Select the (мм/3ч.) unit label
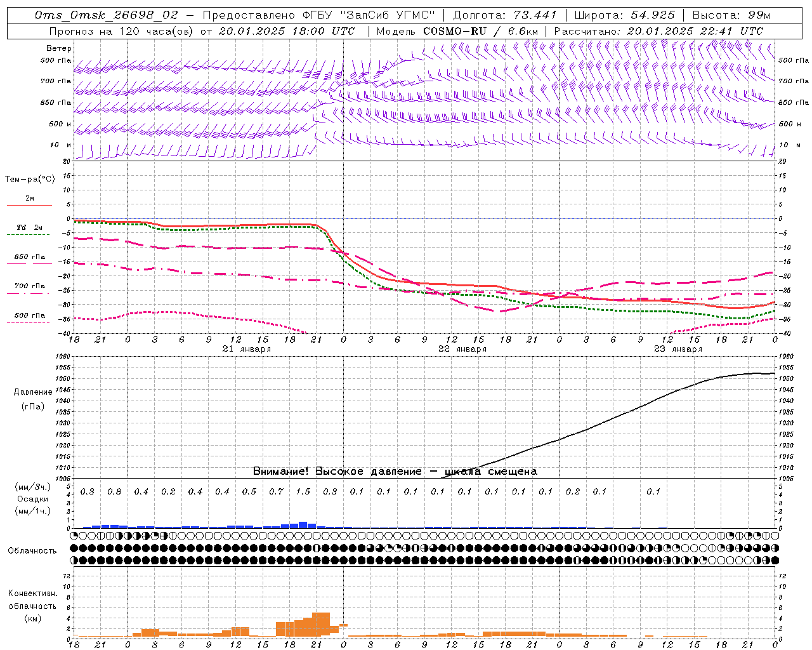This screenshot has height=650, width=812. (32, 487)
